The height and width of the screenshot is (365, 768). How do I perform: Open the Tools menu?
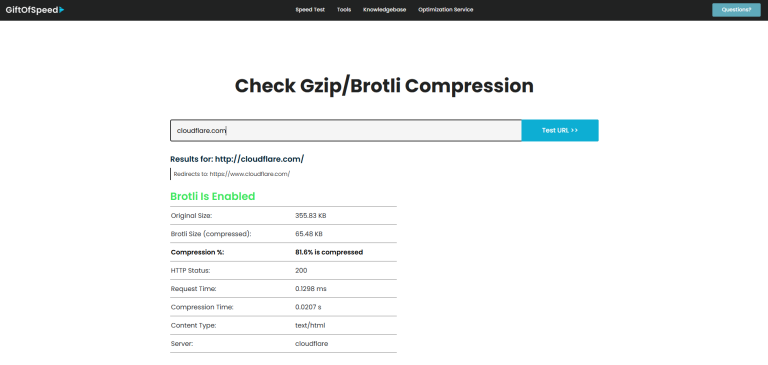[x=344, y=10]
